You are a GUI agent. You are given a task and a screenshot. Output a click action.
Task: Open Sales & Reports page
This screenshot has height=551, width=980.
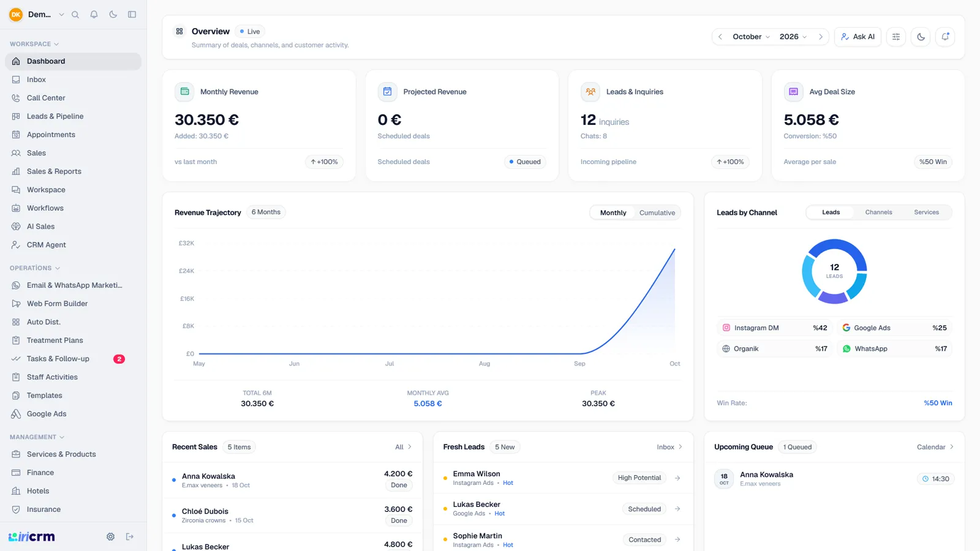(x=73, y=171)
